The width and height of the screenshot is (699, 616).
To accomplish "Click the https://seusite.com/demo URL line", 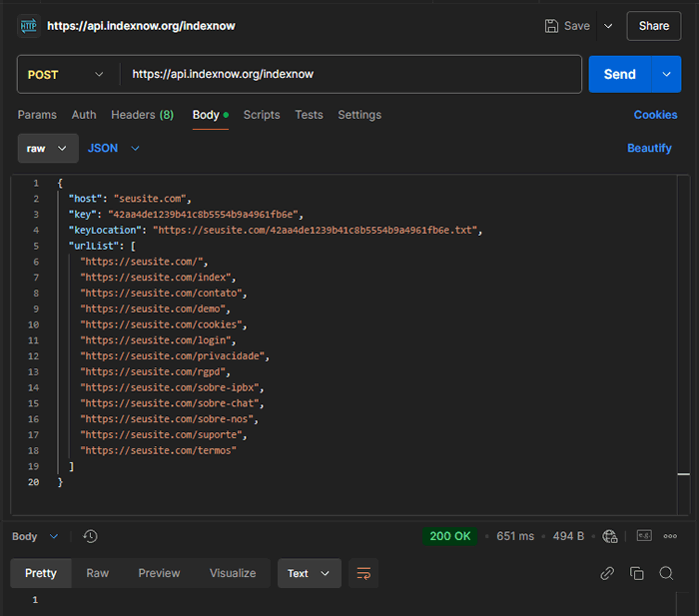I will 153,308.
